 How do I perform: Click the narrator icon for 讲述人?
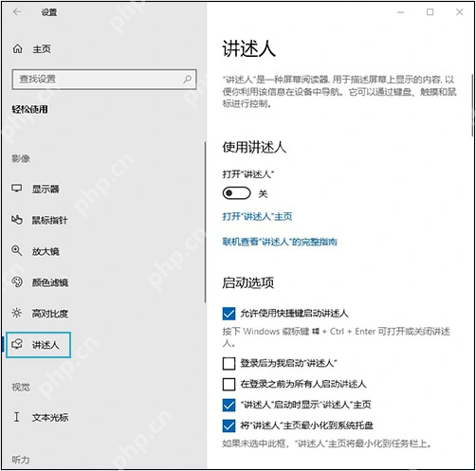(x=17, y=344)
